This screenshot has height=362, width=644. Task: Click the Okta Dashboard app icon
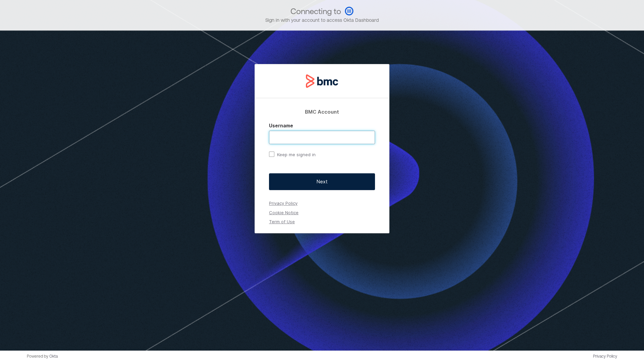[x=349, y=11]
